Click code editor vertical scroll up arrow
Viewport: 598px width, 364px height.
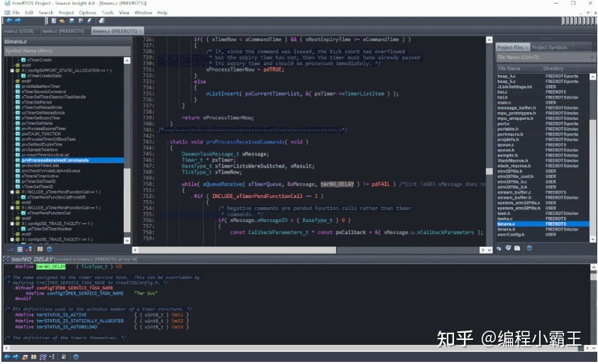tap(489, 40)
